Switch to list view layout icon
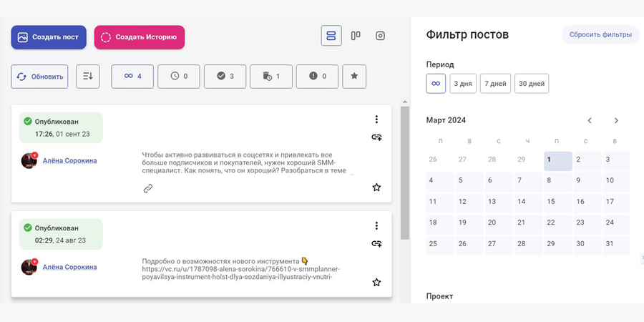644x322 pixels. pyautogui.click(x=331, y=36)
